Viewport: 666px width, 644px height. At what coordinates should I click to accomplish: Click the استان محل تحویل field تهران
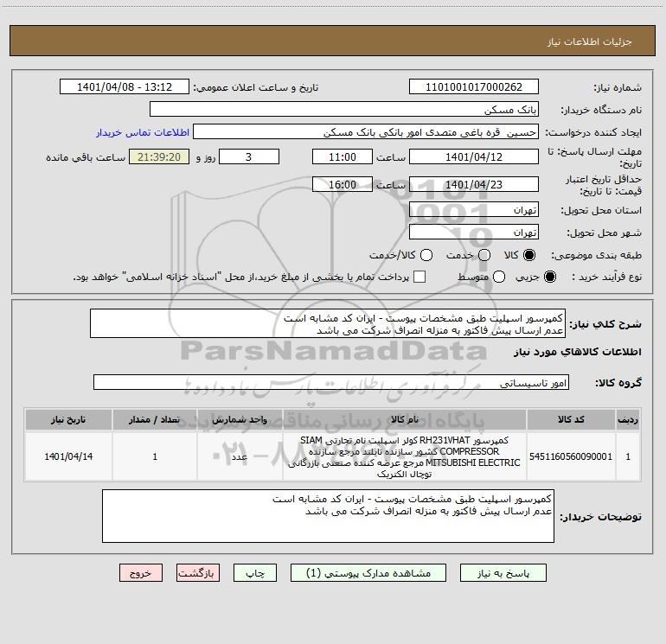[x=474, y=209]
